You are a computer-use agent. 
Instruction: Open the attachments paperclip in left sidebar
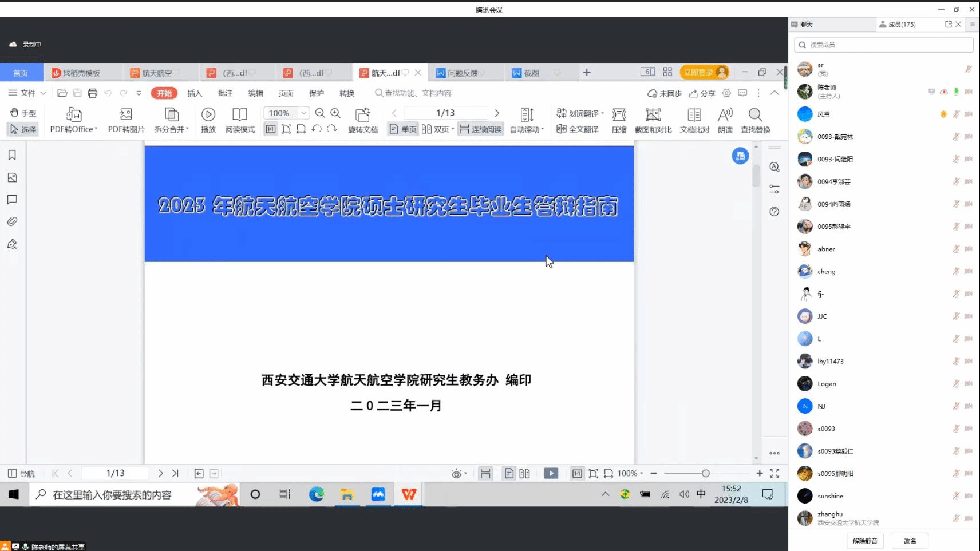[12, 221]
